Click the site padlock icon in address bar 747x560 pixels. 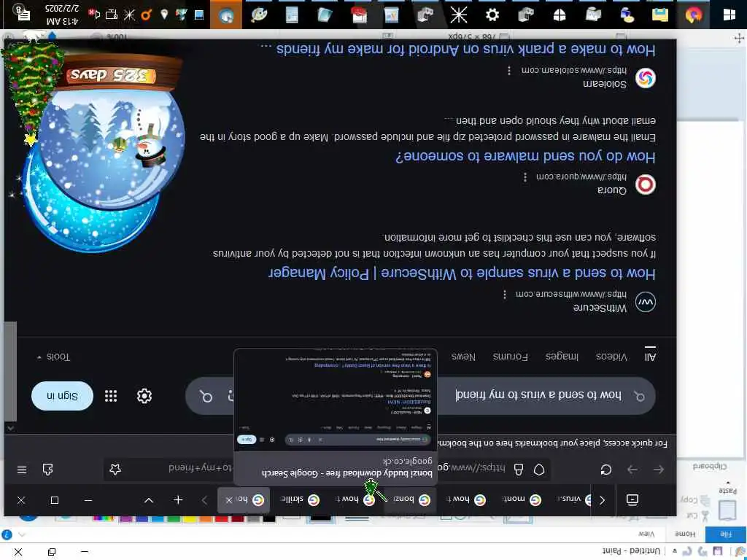(x=519, y=470)
